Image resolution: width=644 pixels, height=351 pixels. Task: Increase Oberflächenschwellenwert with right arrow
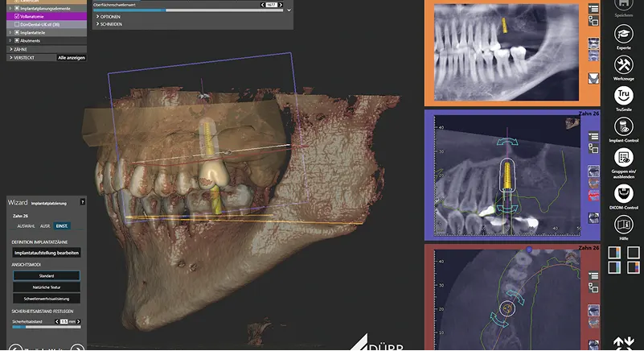click(281, 5)
